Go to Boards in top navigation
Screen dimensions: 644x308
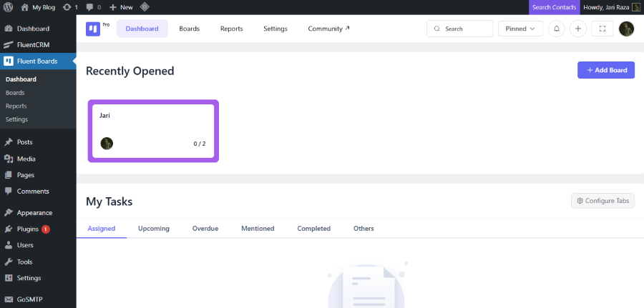tap(190, 29)
